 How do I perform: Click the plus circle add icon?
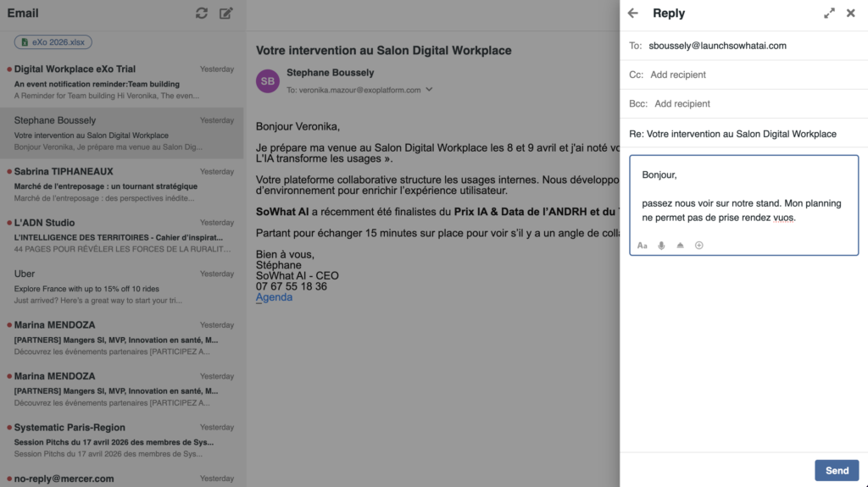699,246
